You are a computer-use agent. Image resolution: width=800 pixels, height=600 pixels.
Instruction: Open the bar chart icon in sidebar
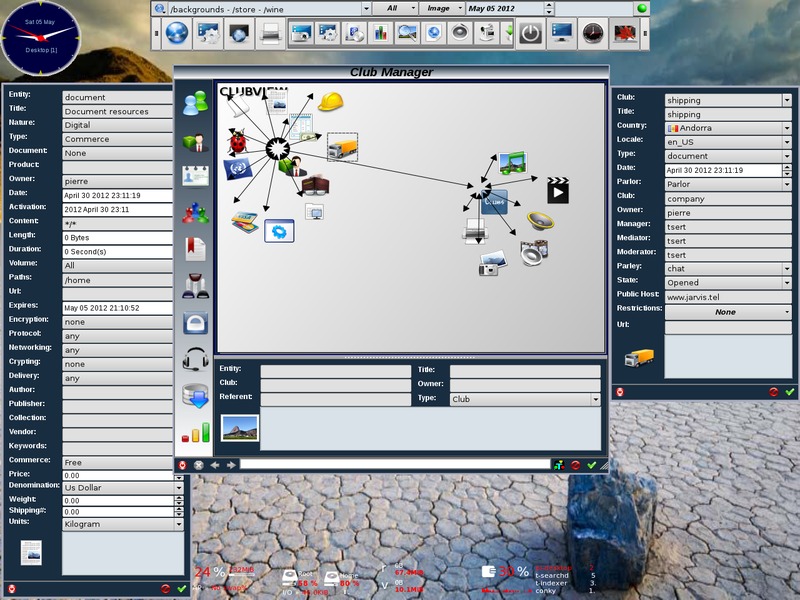pos(195,433)
